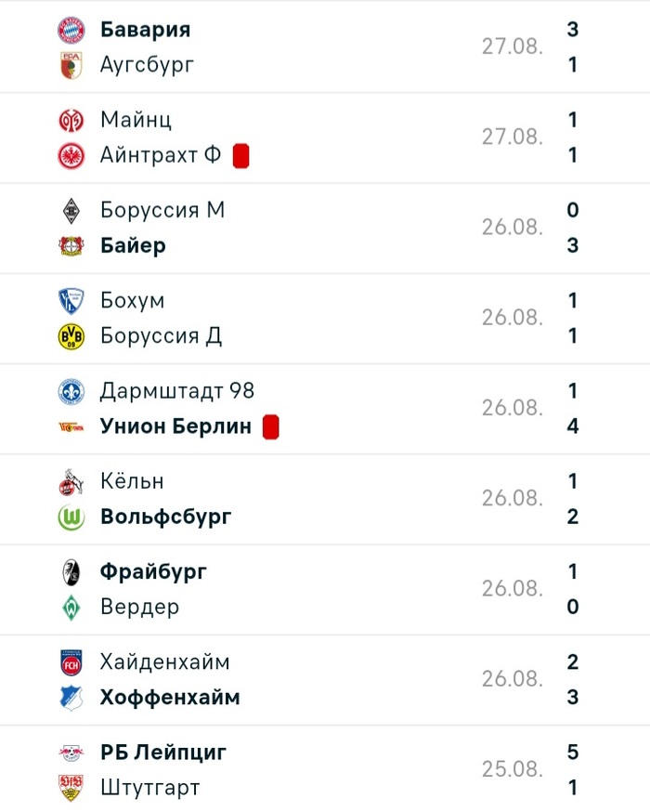Click РБ Лейпциг score of 5

[573, 752]
